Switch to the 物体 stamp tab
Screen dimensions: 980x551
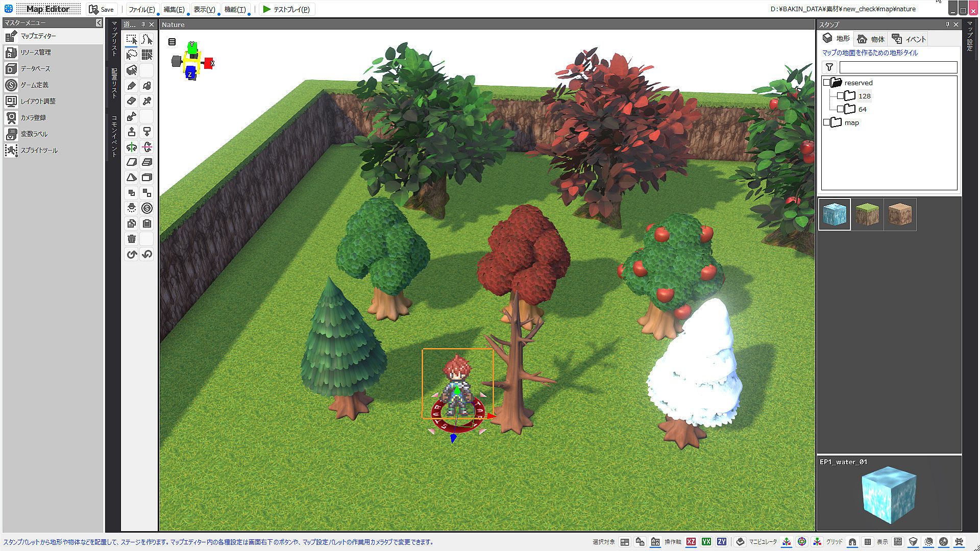[871, 39]
